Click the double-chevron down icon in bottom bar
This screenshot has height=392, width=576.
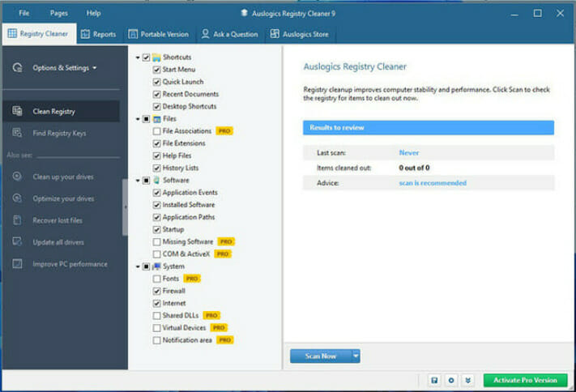[467, 380]
